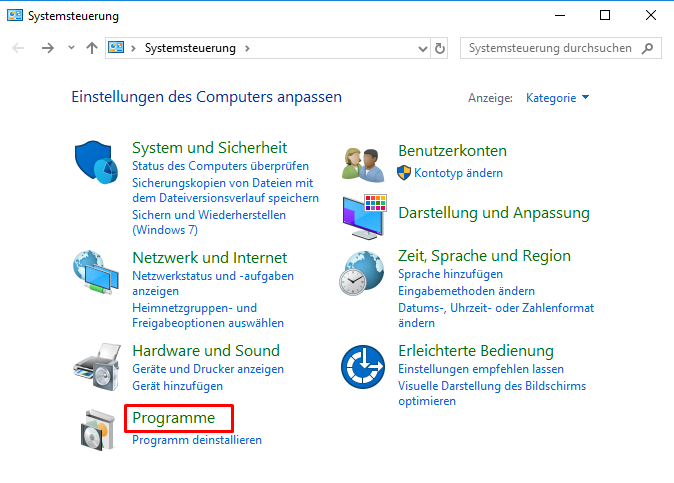Viewport: 674px width, 483px height.
Task: Click the Systemsteuerung icon in title bar
Action: point(15,15)
